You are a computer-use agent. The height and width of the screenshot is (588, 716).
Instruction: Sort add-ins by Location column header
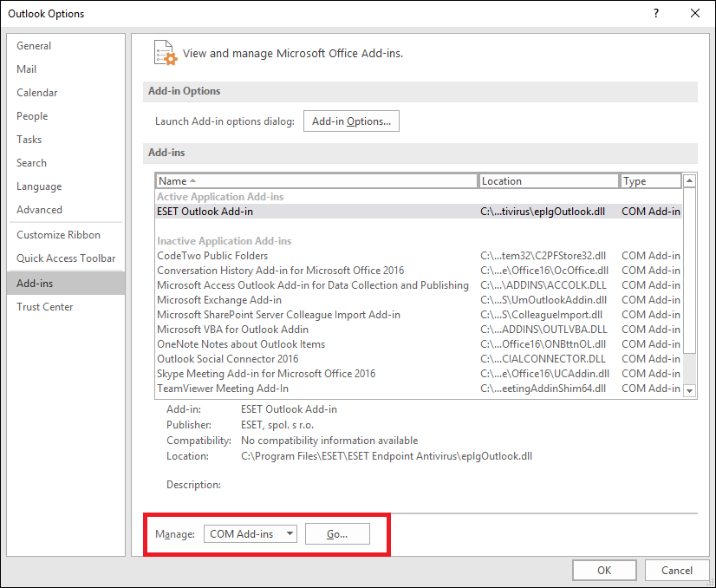click(549, 181)
